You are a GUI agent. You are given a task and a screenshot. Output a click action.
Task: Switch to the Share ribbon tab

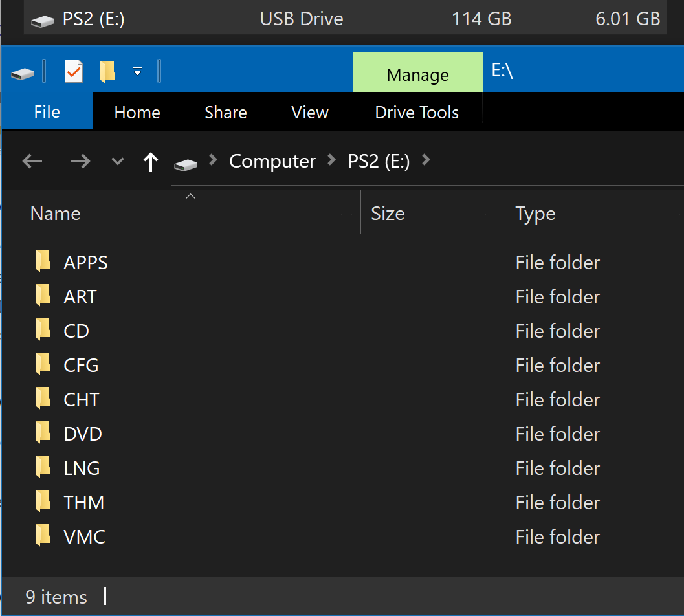pos(226,113)
